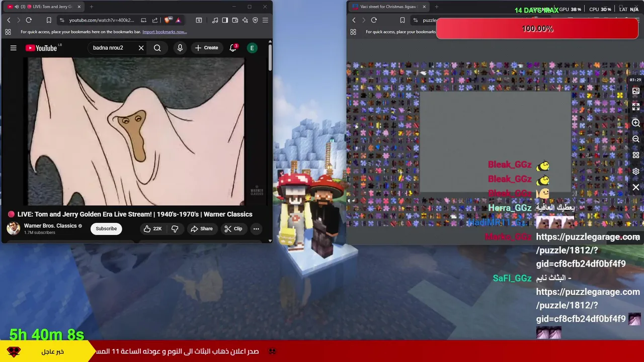This screenshot has width=644, height=362.
Task: Open site settings icon beside youtube.com address
Action: 62,20
